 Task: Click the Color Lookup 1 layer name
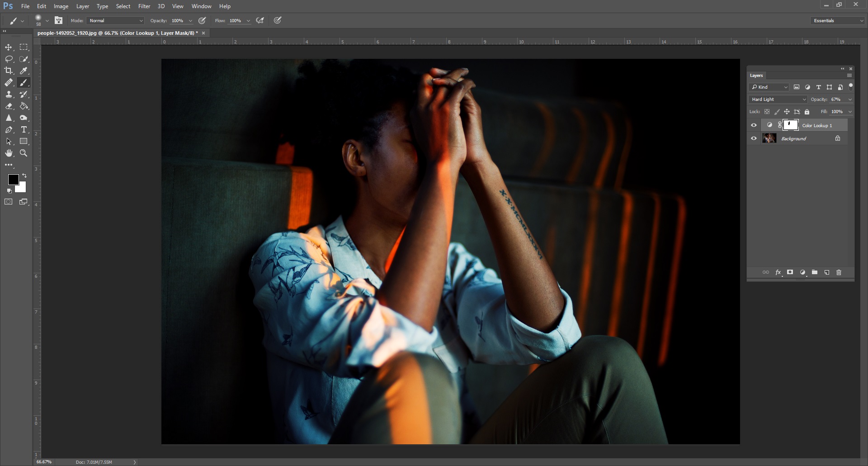817,125
